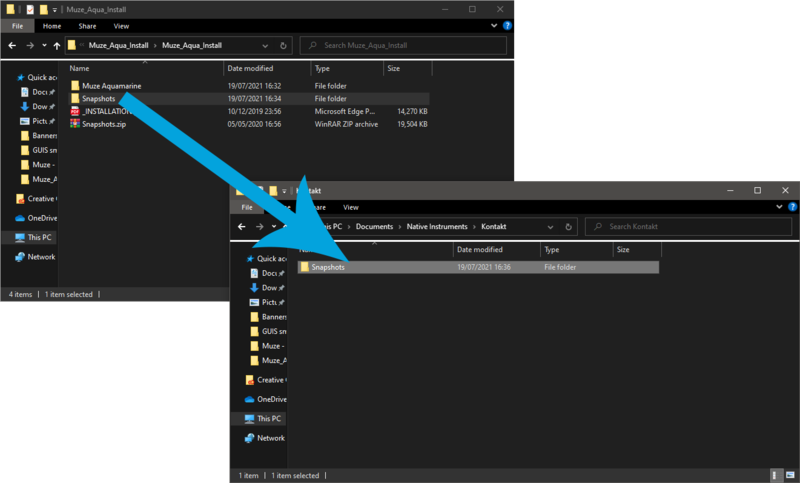Open Help icon in Muze_Aqua_Install window
This screenshot has width=800, height=483.
[x=507, y=26]
